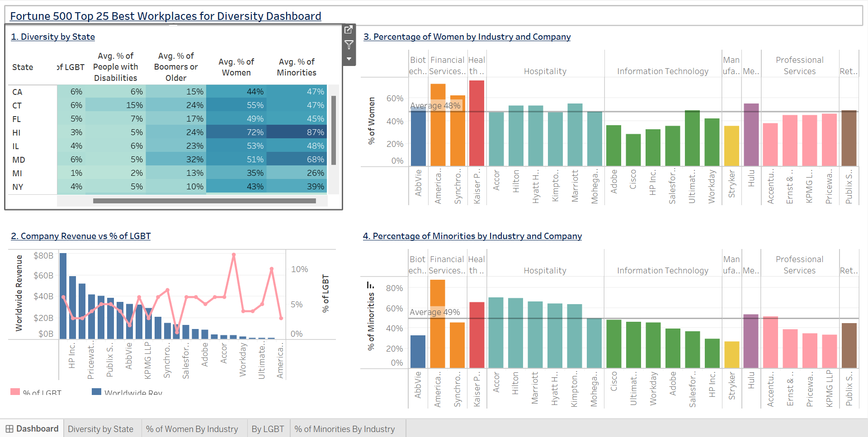This screenshot has height=437, width=868.
Task: Select the MD state row label
Action: click(x=19, y=160)
